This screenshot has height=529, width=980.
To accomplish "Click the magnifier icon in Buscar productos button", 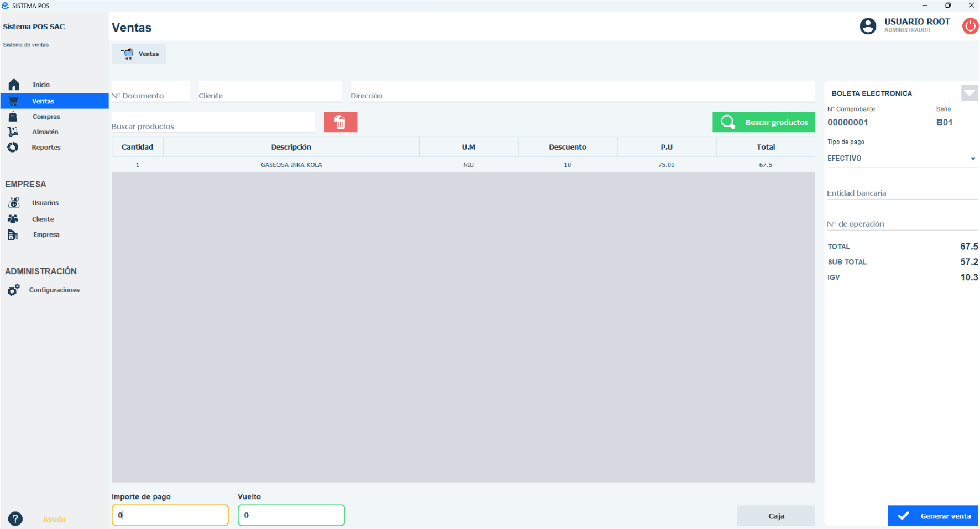I will (728, 122).
